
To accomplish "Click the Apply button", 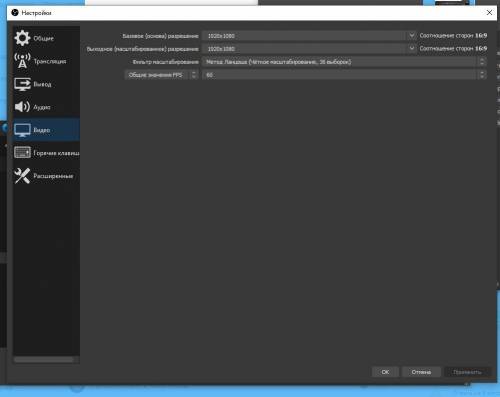I will (x=467, y=372).
